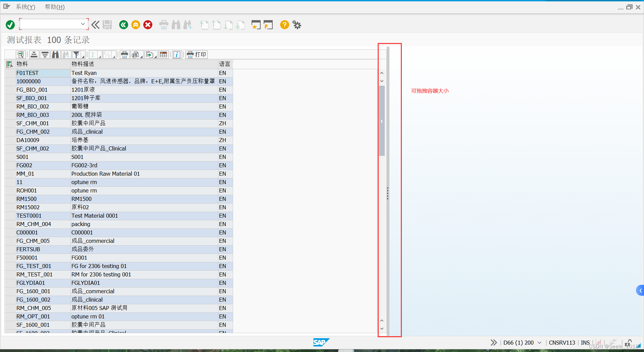
Task: Sort ascending in ALV toolbar
Action: 34,54
